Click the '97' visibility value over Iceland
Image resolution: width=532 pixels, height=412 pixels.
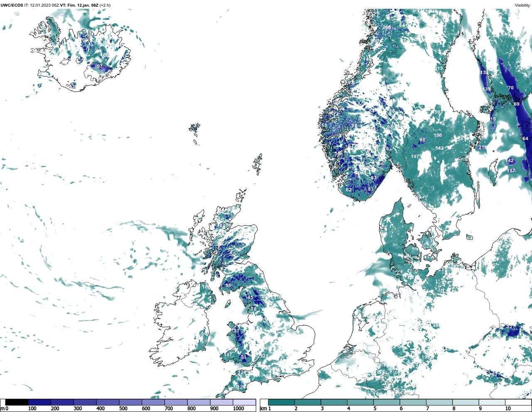click(100, 67)
